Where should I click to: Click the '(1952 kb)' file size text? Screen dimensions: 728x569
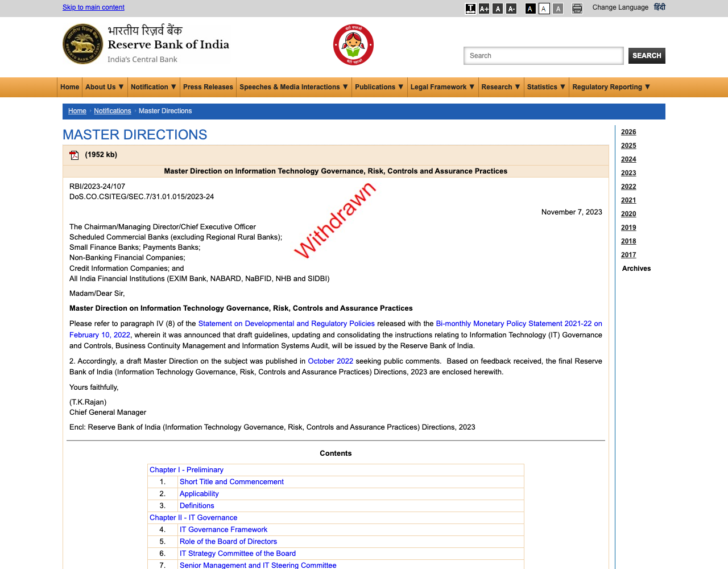coord(101,155)
